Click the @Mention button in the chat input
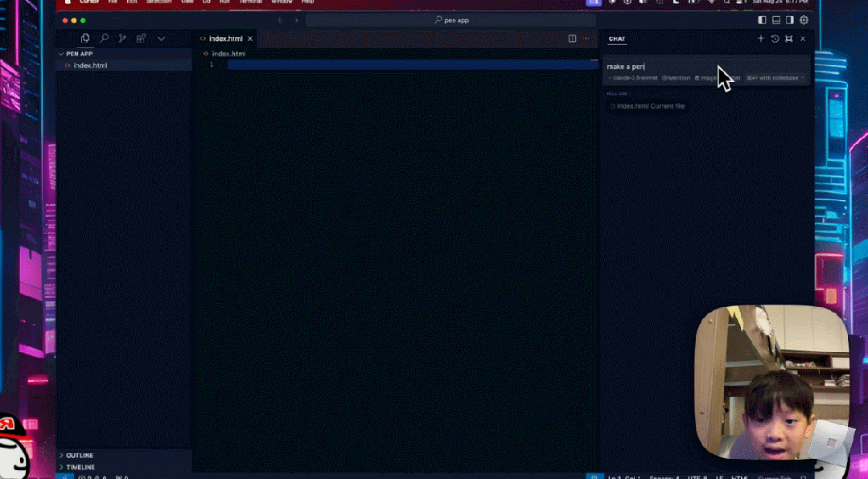 click(x=676, y=78)
